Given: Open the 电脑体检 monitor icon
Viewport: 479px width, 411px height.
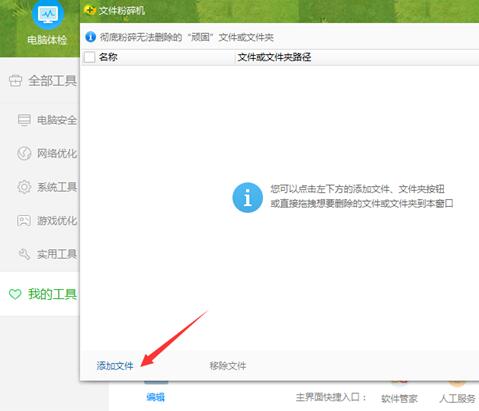Looking at the screenshot, I should pos(48,15).
